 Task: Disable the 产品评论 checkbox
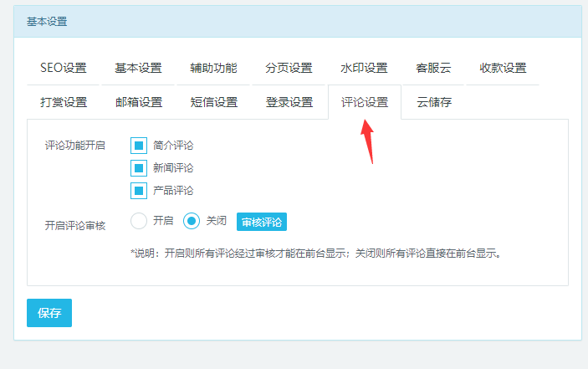coord(139,191)
